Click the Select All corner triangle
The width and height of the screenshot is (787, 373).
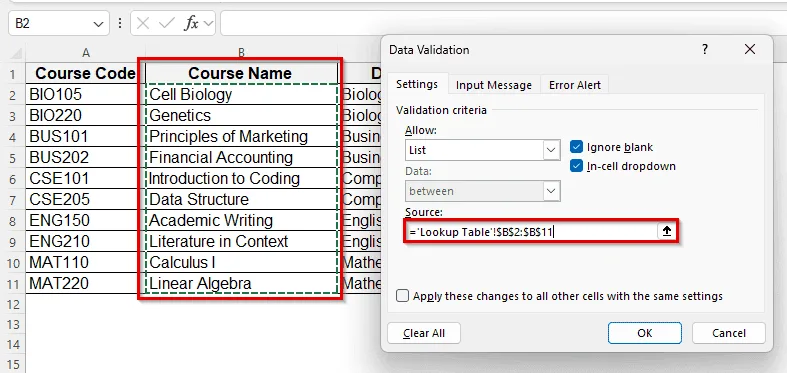[17, 53]
